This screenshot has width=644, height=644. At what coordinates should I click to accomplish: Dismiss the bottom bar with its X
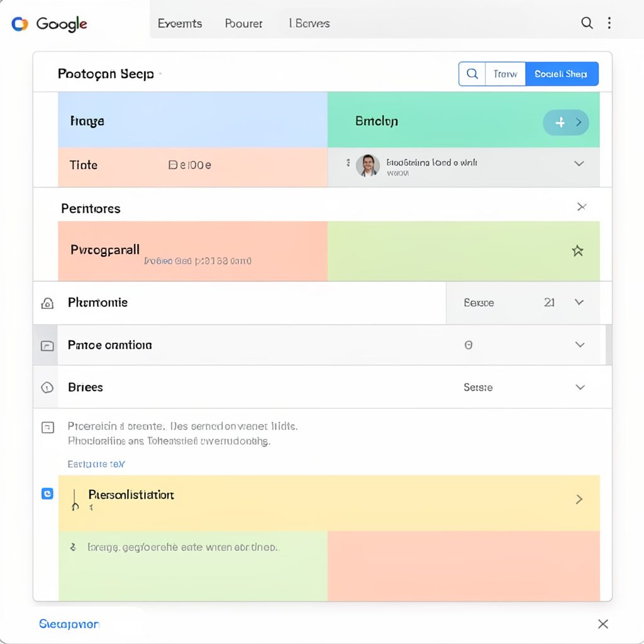[603, 624]
